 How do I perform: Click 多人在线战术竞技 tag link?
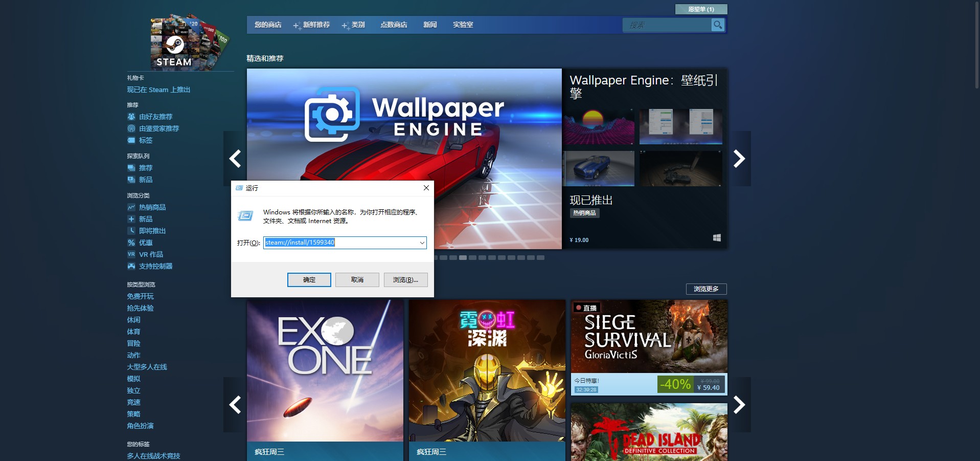(x=154, y=456)
